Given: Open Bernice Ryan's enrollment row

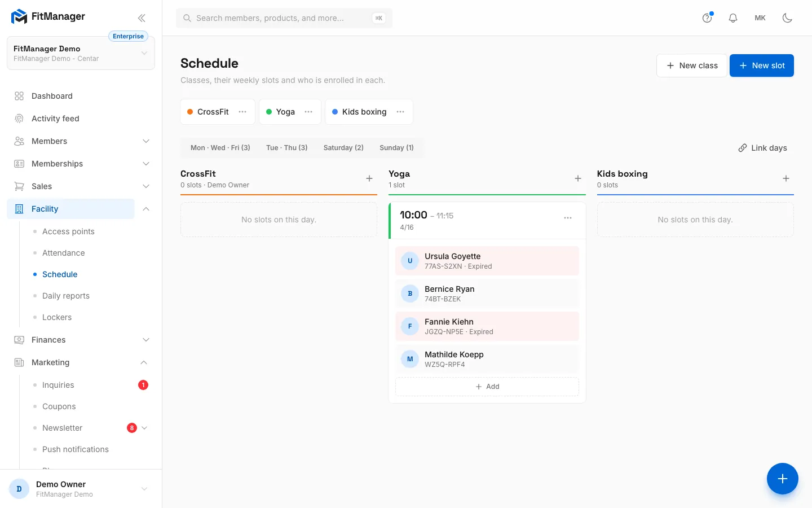Looking at the screenshot, I should click(487, 294).
